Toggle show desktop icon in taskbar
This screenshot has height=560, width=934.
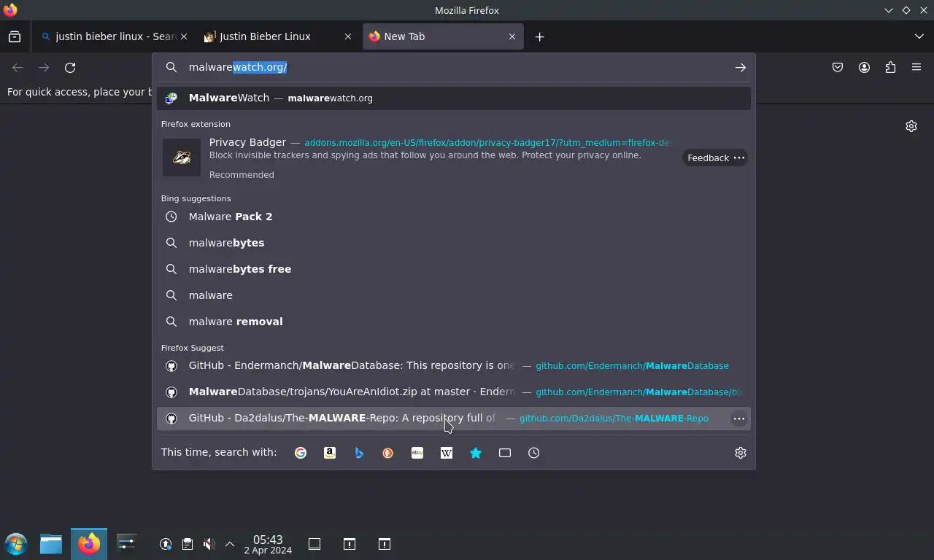(x=314, y=544)
